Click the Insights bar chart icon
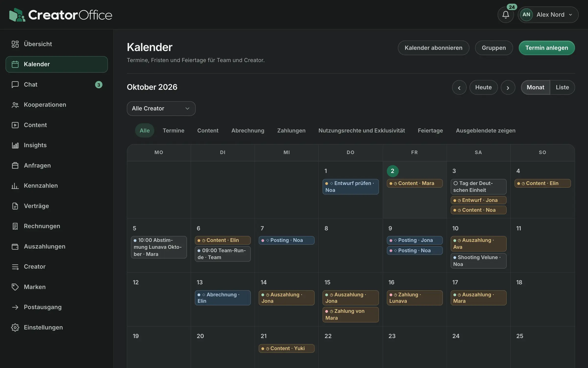The height and width of the screenshot is (368, 588). (15, 145)
